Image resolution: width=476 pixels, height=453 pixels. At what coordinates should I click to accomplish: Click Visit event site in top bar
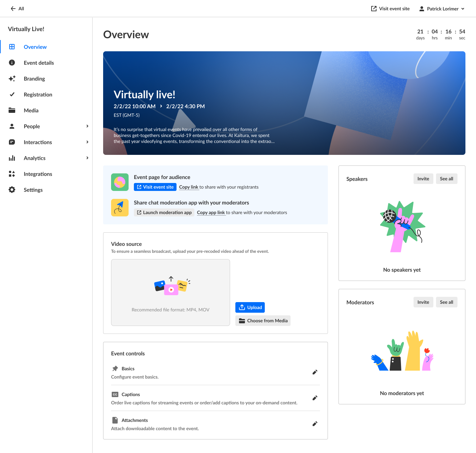click(390, 9)
